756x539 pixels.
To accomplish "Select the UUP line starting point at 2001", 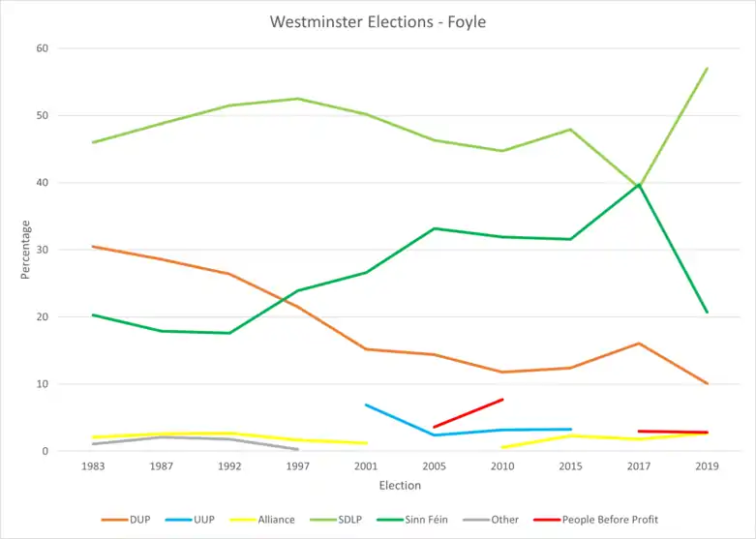I will [366, 404].
